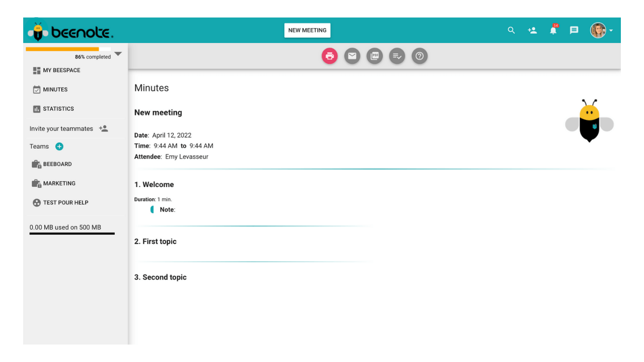Click add person icon in top bar

pos(532,30)
